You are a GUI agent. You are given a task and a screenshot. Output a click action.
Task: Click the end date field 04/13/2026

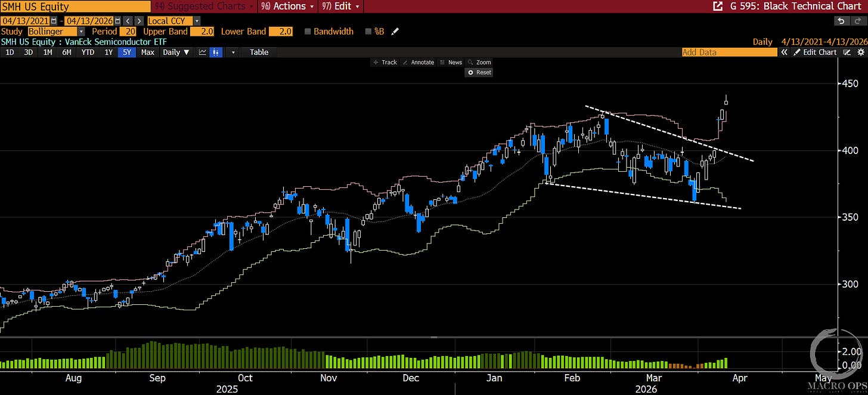90,21
